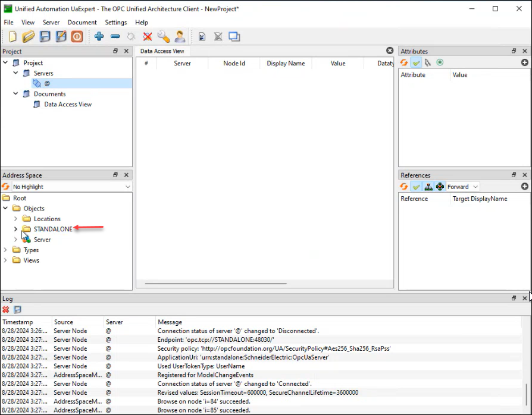Sort the log by the Message column header
Screen dimensions: 532x415
tap(338, 322)
